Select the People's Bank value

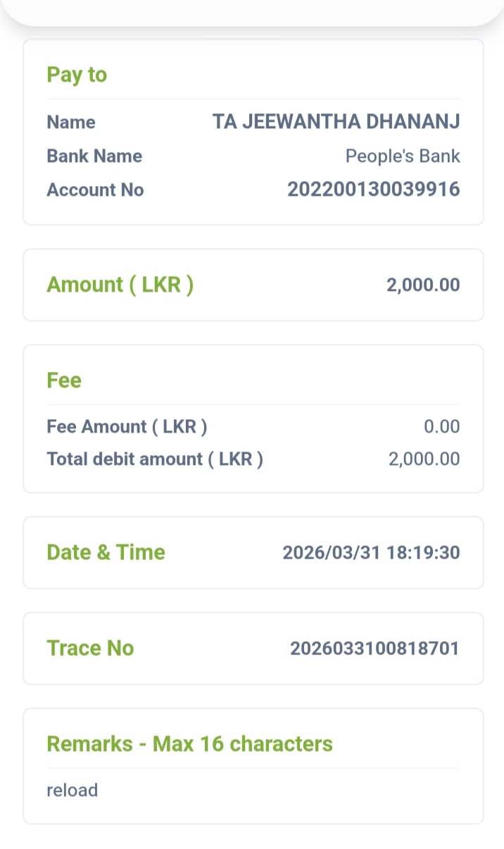click(402, 156)
